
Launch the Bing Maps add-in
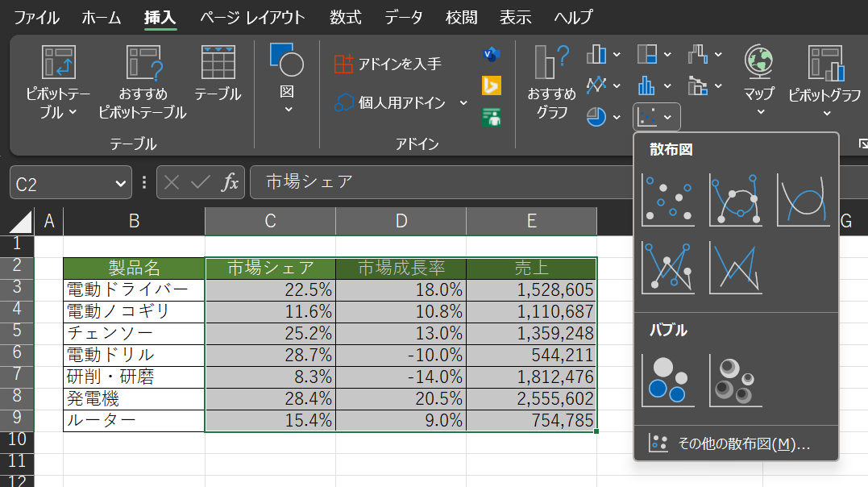tap(492, 83)
